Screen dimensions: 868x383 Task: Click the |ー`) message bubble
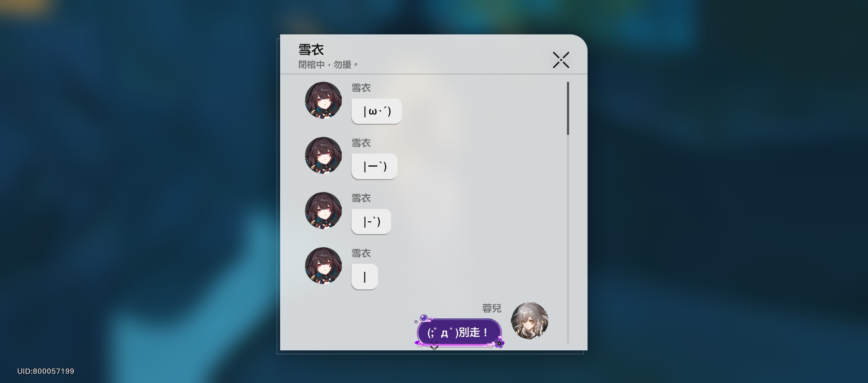click(x=374, y=166)
